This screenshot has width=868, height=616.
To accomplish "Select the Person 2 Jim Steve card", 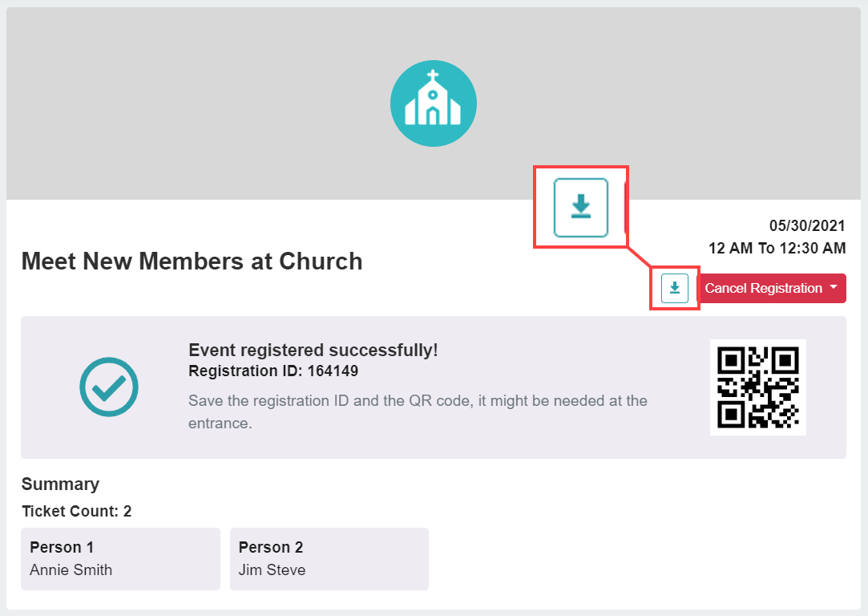I will [329, 558].
